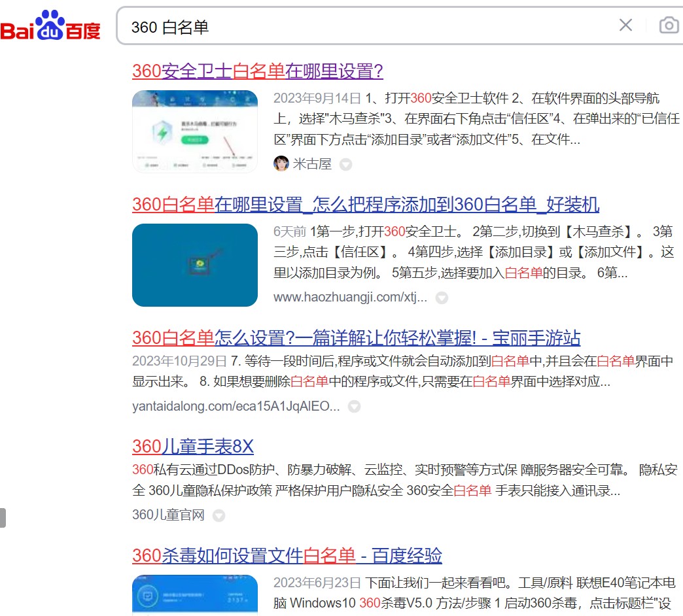Clear the search box with X icon
Image resolution: width=683 pixels, height=616 pixels.
[x=625, y=26]
